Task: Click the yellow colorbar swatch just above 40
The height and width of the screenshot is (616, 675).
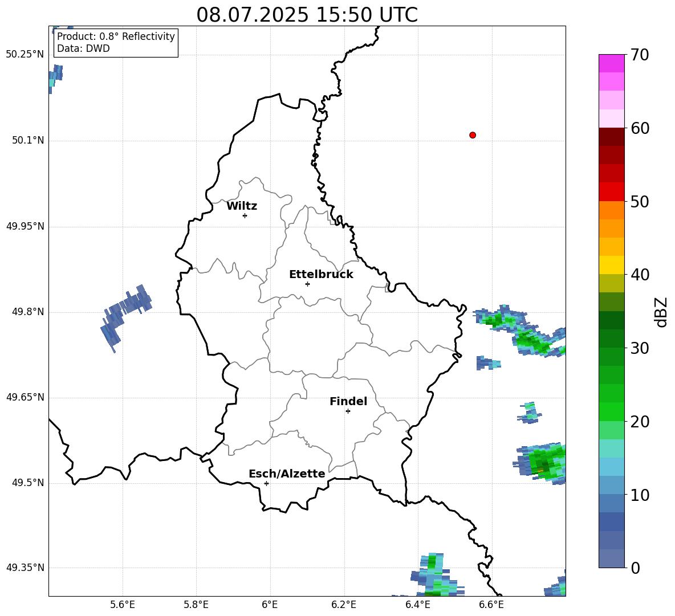Action: [612, 265]
